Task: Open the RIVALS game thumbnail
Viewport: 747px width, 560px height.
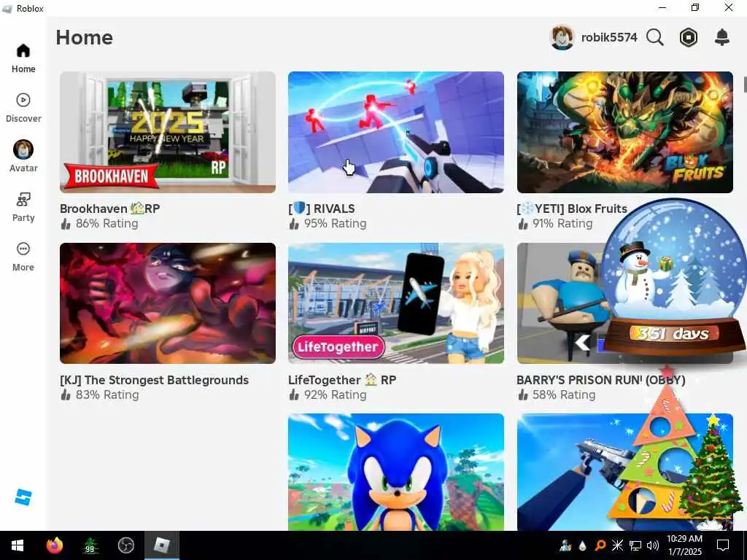Action: pyautogui.click(x=396, y=133)
